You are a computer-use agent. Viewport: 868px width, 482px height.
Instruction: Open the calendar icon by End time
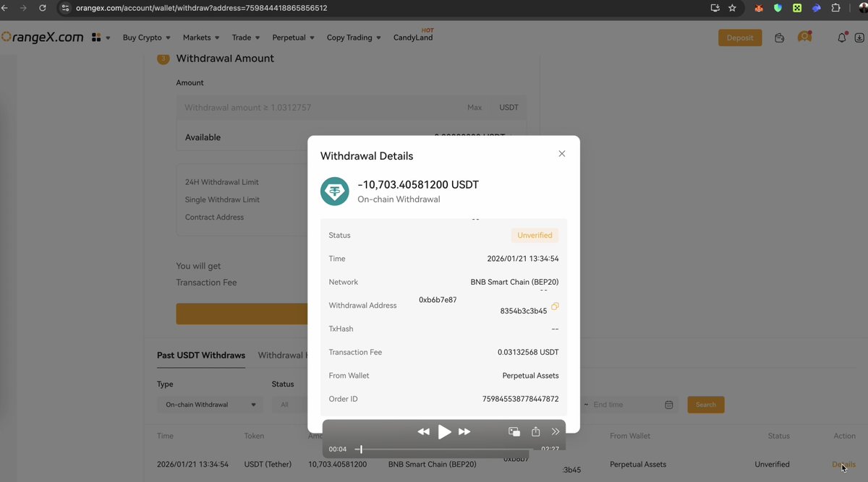(x=668, y=405)
